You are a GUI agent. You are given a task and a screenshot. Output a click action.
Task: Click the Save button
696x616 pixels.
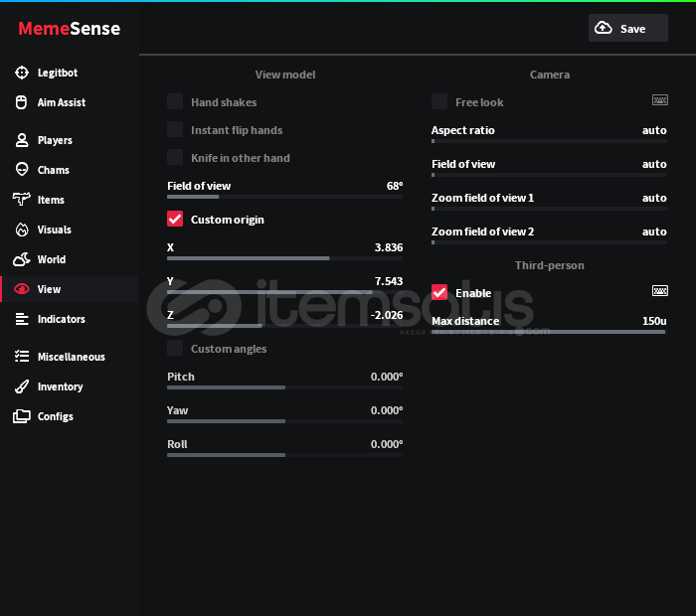coord(628,28)
